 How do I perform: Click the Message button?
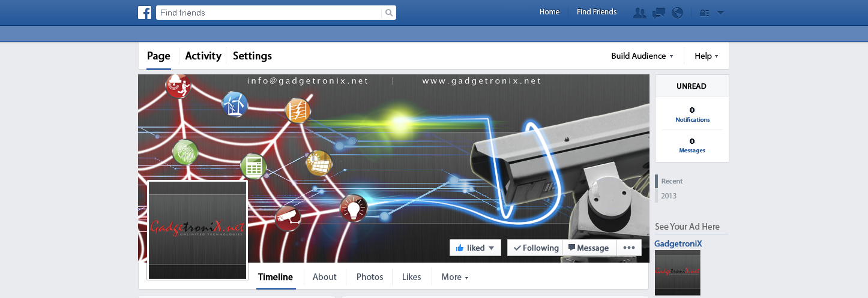coord(588,248)
